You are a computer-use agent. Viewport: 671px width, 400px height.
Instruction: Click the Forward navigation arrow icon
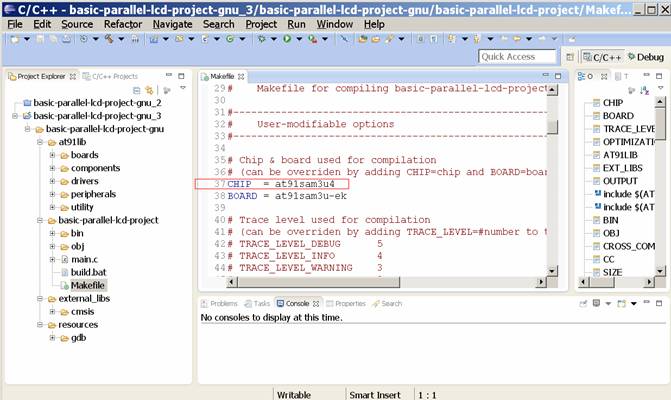542,39
